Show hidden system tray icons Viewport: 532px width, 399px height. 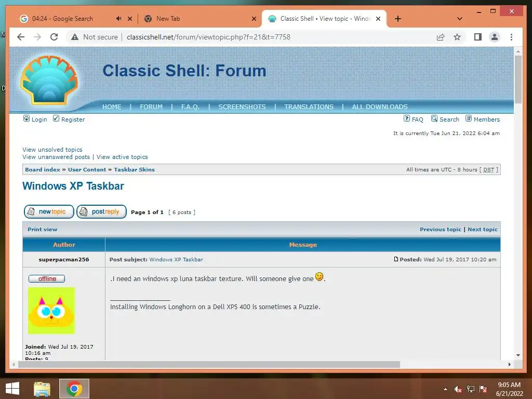[445, 389]
